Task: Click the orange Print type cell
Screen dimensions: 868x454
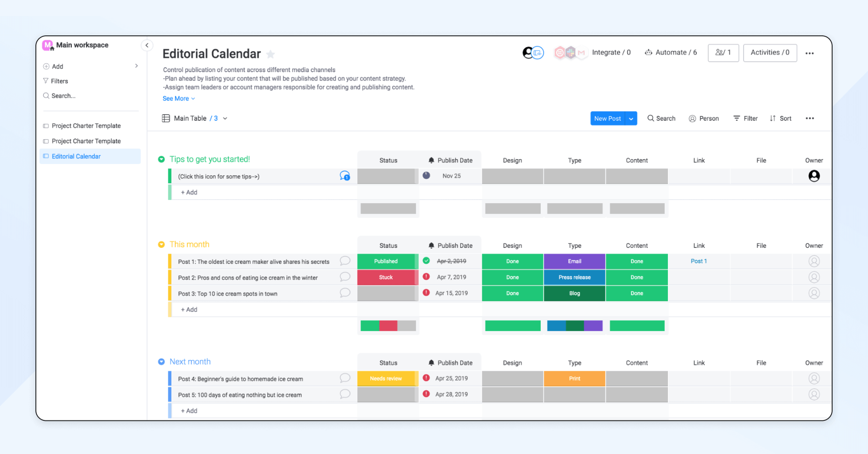Action: (x=574, y=379)
